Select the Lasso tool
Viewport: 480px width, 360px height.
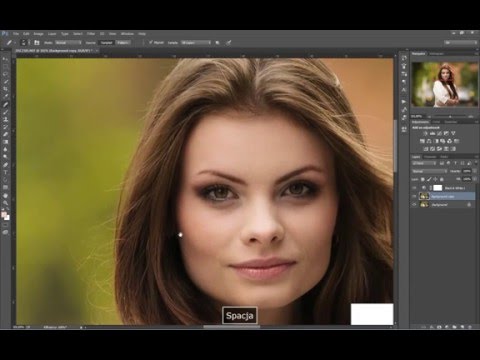point(5,74)
